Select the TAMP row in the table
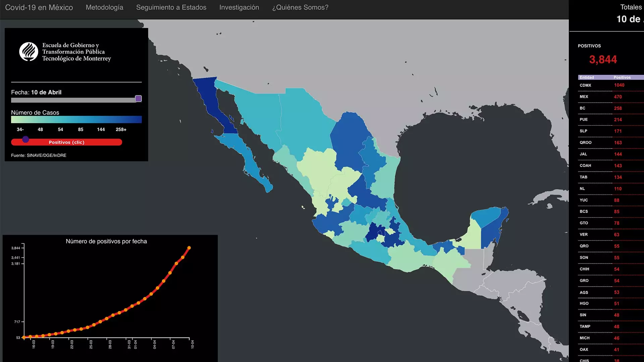Image resolution: width=644 pixels, height=362 pixels. 611,326
